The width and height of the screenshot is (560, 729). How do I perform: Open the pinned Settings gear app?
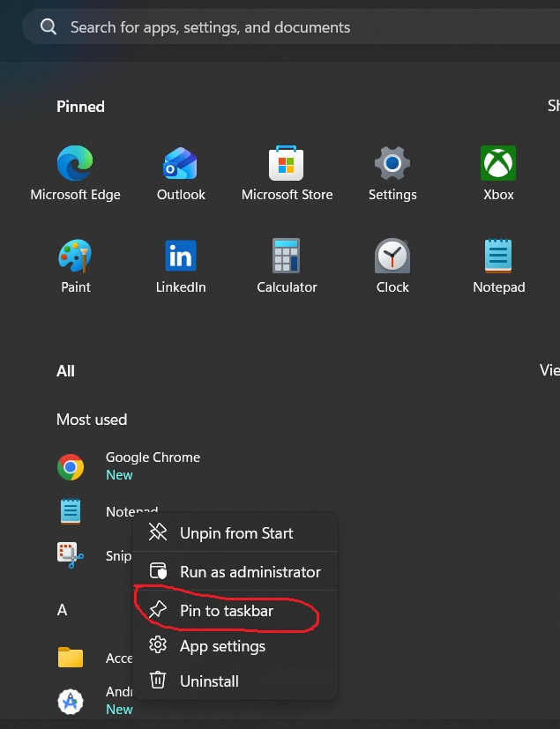(392, 173)
